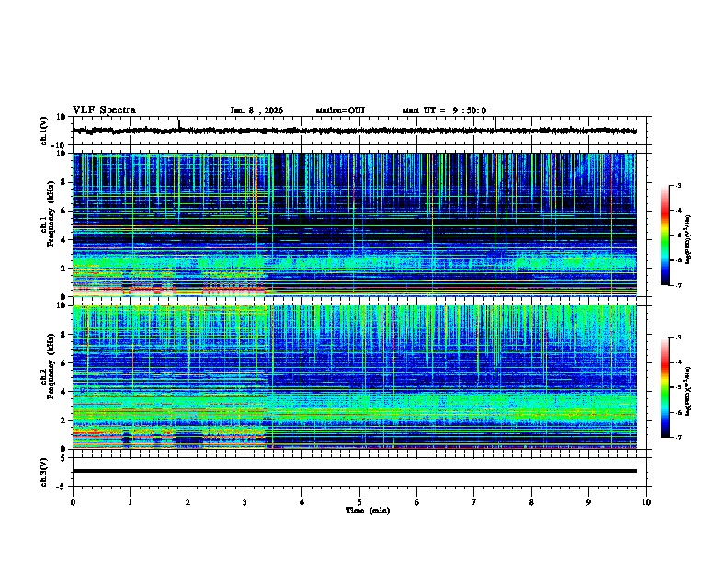Click the ch.1 spectrogram color scale bar

pyautogui.click(x=665, y=236)
